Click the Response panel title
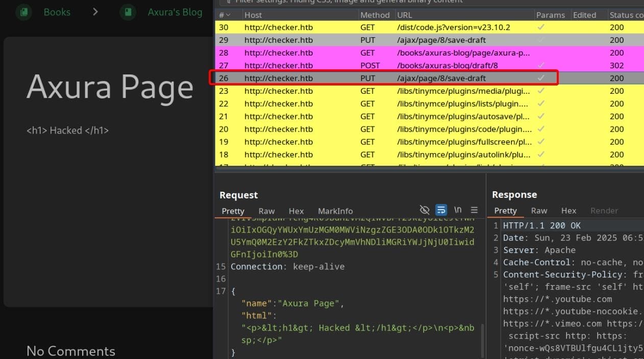Image resolution: width=644 pixels, height=359 pixels. (514, 194)
